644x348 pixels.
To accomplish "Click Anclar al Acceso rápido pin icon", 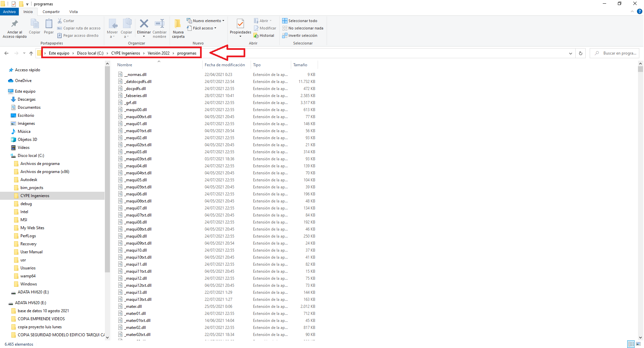I will 14,24.
